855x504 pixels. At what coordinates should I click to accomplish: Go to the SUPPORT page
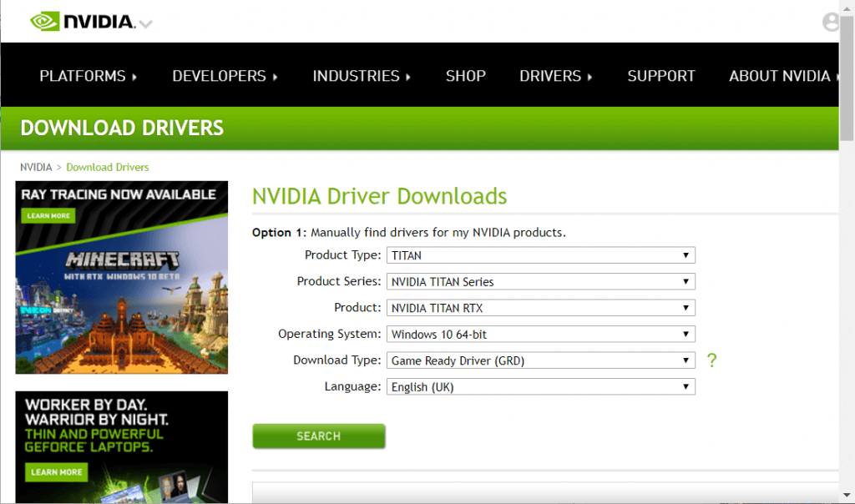pyautogui.click(x=661, y=76)
